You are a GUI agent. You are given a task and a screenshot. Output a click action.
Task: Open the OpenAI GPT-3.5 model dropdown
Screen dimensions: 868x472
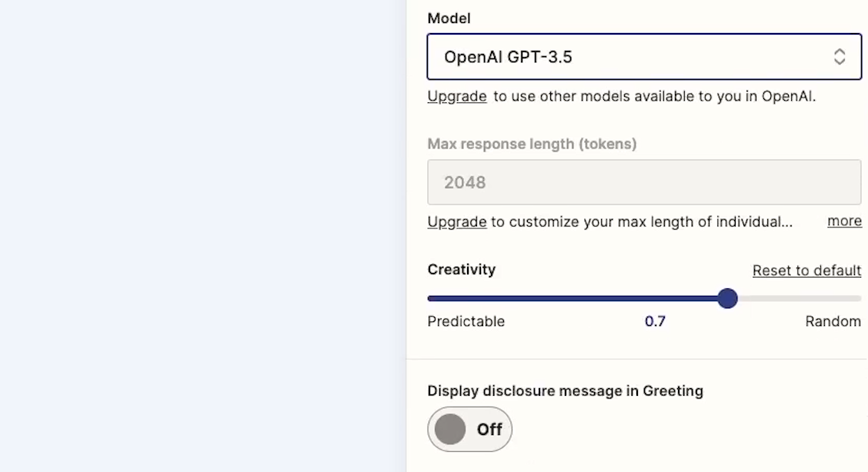tap(644, 57)
